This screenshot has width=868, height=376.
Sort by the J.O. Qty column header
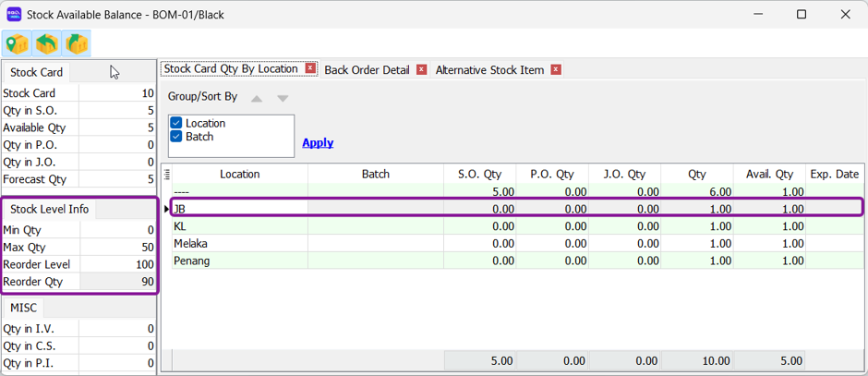click(x=624, y=175)
